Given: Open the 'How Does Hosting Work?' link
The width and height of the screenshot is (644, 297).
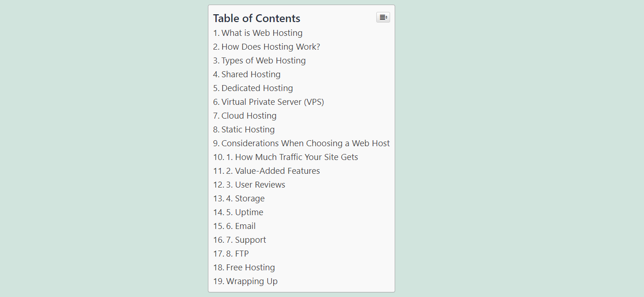Looking at the screenshot, I should pyautogui.click(x=270, y=46).
